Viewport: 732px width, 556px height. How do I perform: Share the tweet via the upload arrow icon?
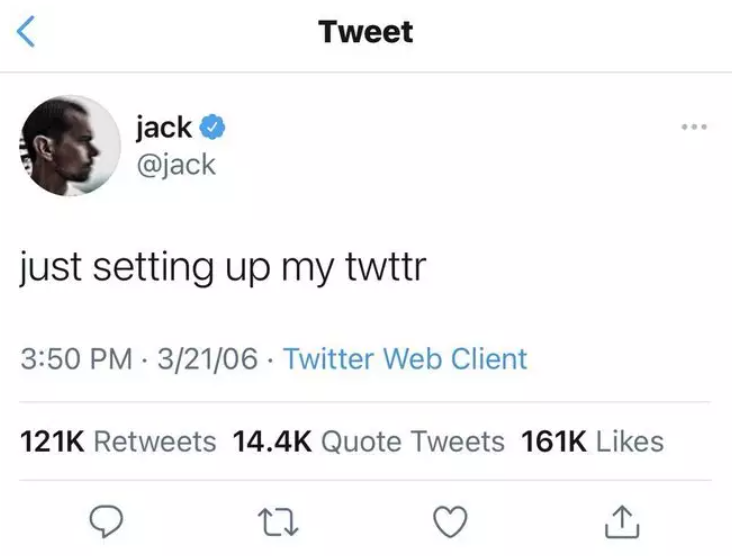pos(622,522)
